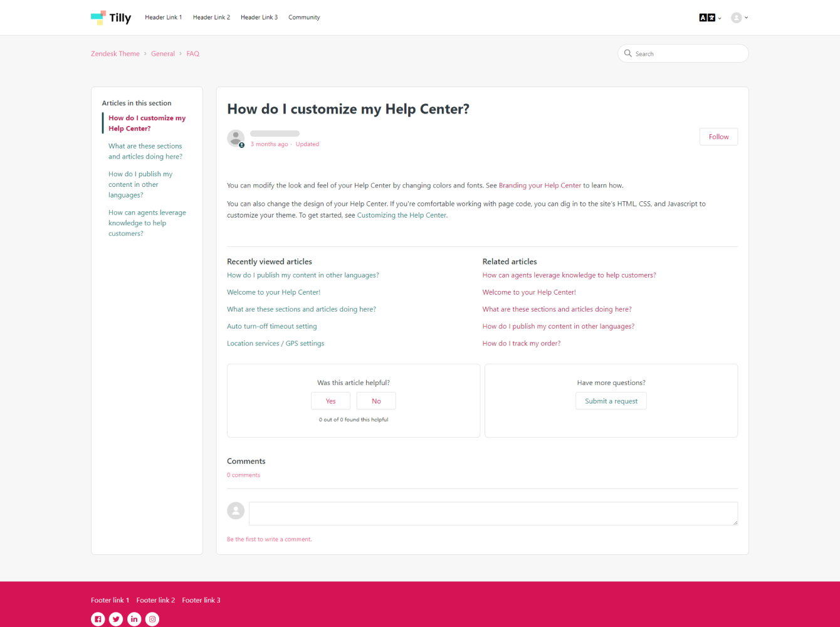Follow this article
The image size is (840, 627).
point(718,137)
